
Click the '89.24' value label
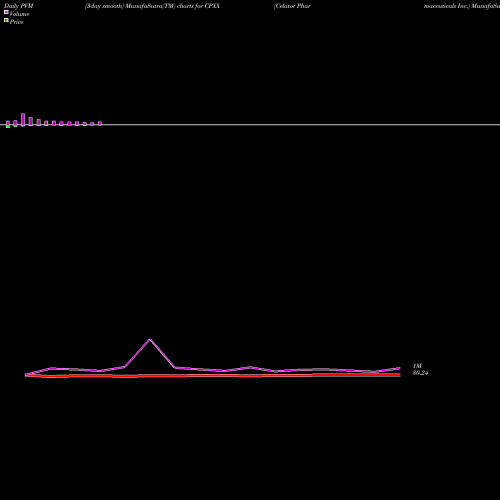[420, 373]
